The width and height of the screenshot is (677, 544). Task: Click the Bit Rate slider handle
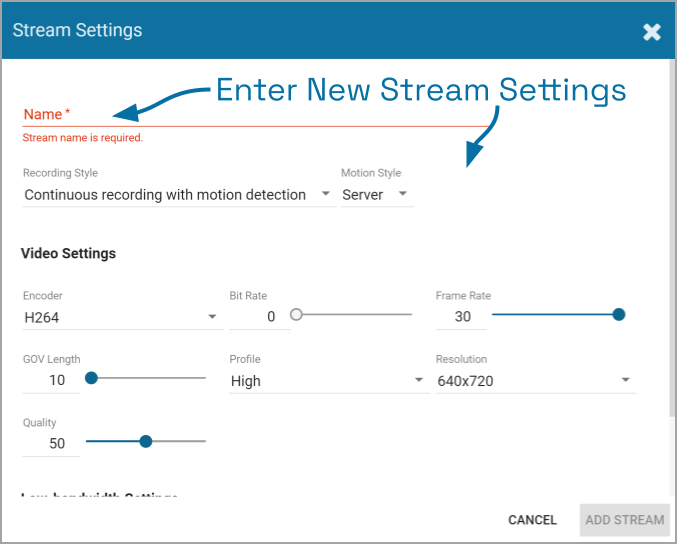click(x=296, y=314)
